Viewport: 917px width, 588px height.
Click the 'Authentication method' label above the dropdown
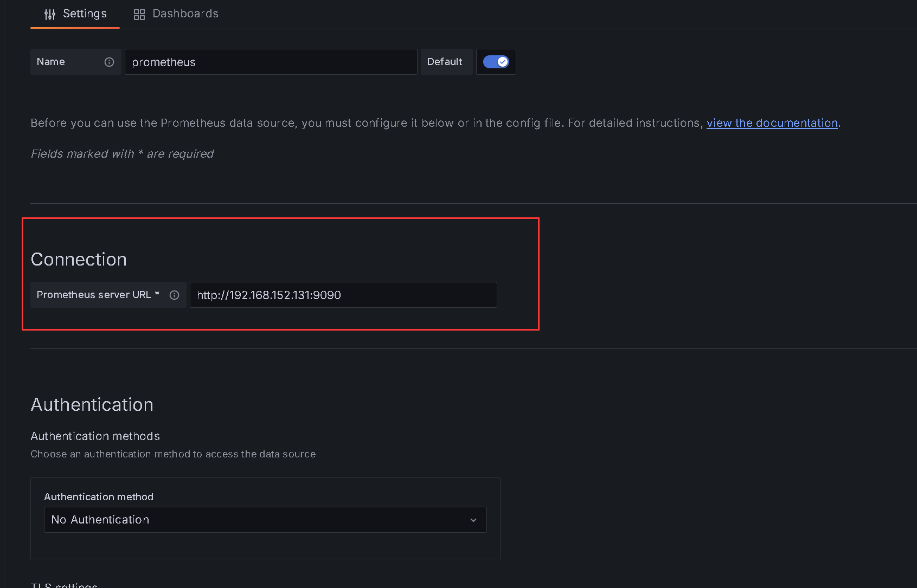click(99, 497)
